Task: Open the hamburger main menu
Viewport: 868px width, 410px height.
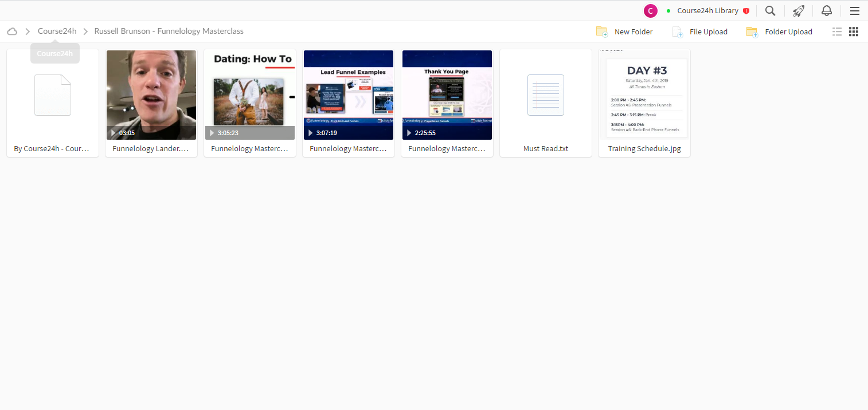Action: (855, 11)
